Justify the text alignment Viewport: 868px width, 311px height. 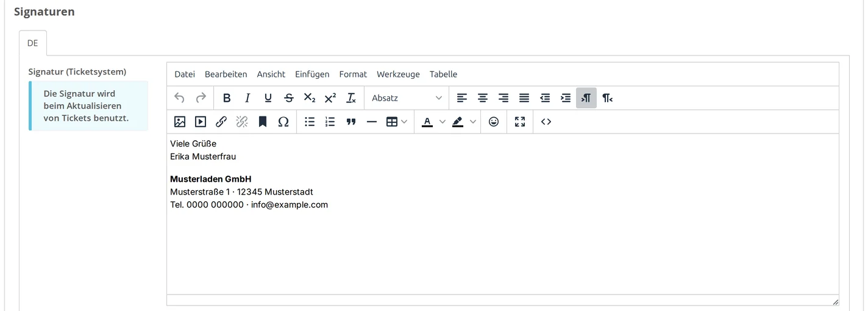(x=524, y=98)
